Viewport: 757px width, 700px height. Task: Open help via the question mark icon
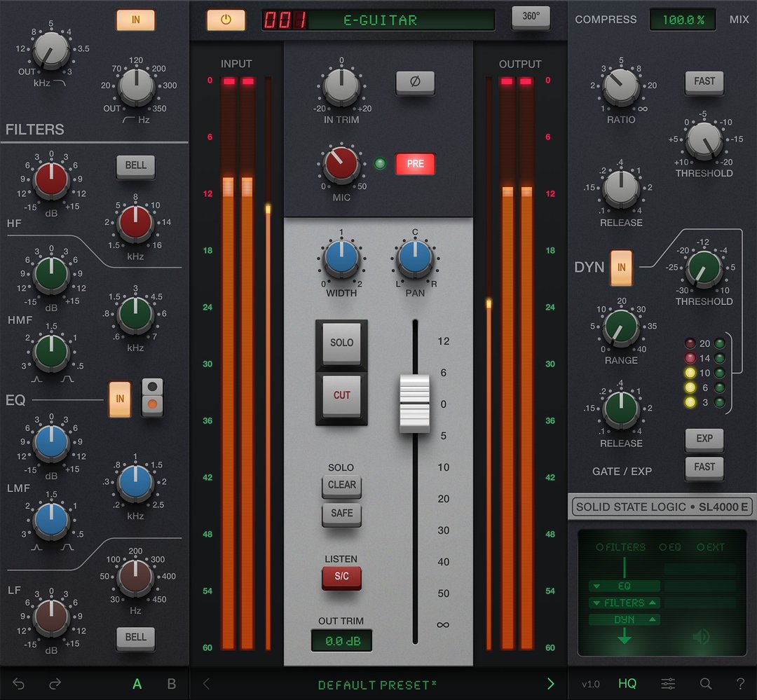click(x=741, y=684)
